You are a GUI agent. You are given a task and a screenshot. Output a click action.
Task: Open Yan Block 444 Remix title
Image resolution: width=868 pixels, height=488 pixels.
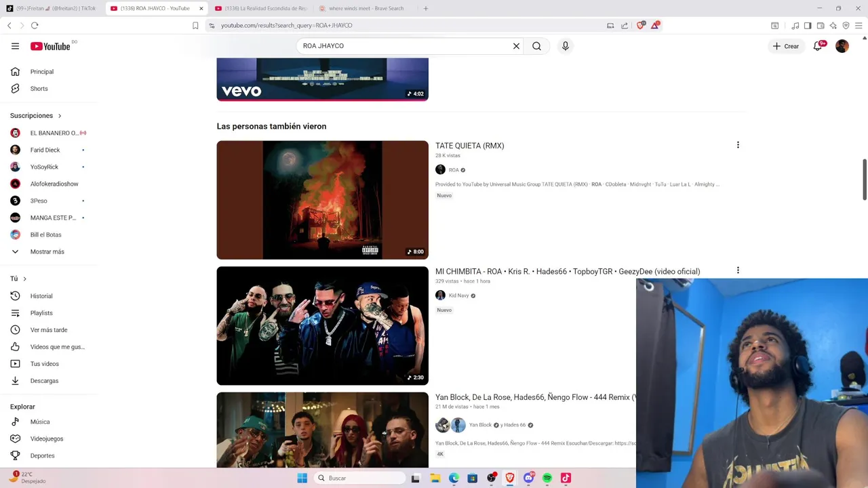[536, 397]
